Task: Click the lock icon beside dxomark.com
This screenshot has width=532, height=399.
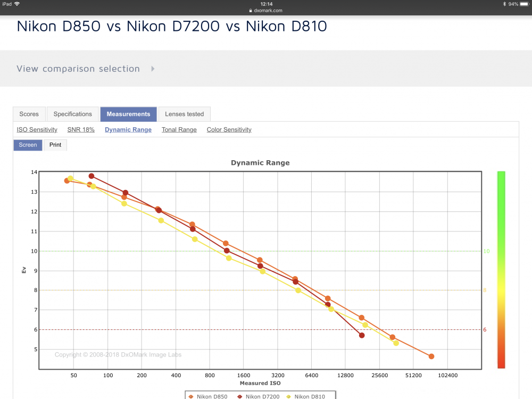Action: click(x=251, y=11)
